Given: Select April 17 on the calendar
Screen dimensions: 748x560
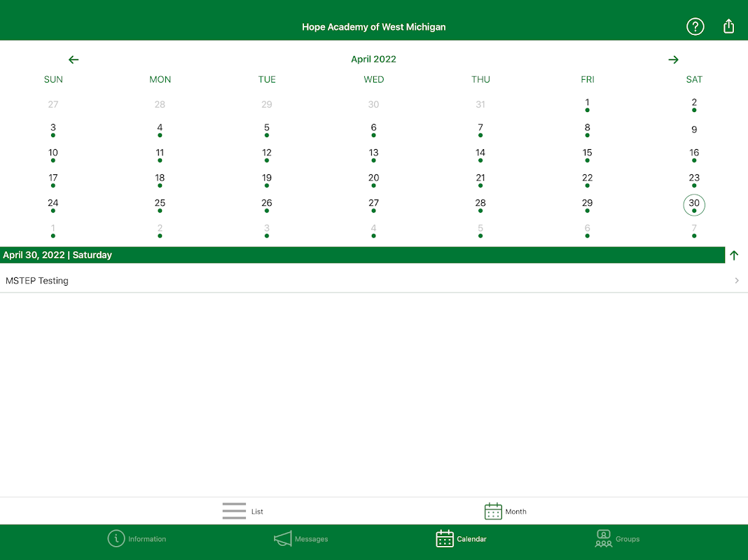Looking at the screenshot, I should tap(53, 180).
